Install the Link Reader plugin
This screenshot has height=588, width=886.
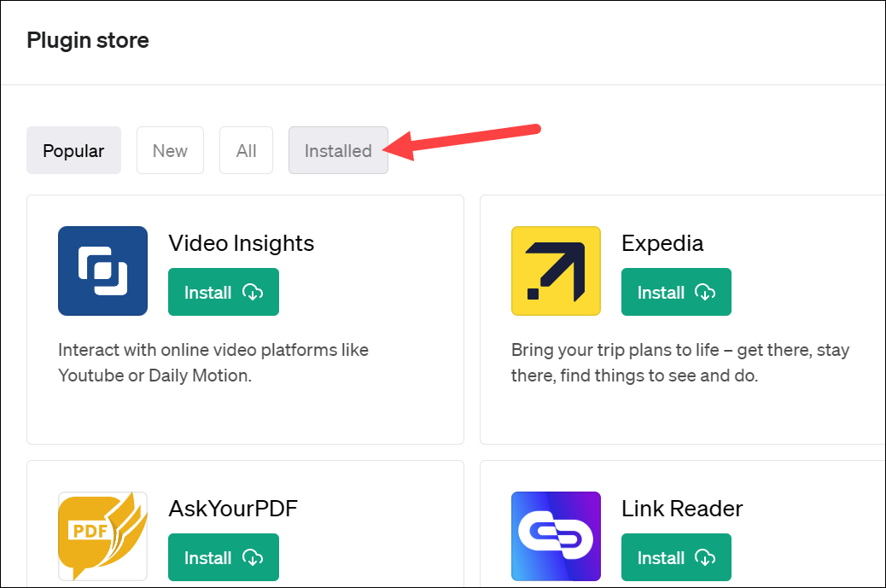tap(676, 557)
